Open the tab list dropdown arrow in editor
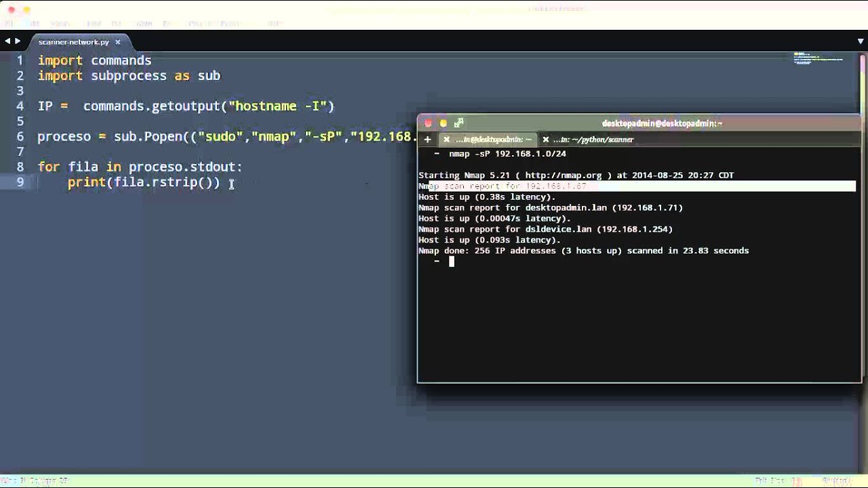 tap(860, 41)
